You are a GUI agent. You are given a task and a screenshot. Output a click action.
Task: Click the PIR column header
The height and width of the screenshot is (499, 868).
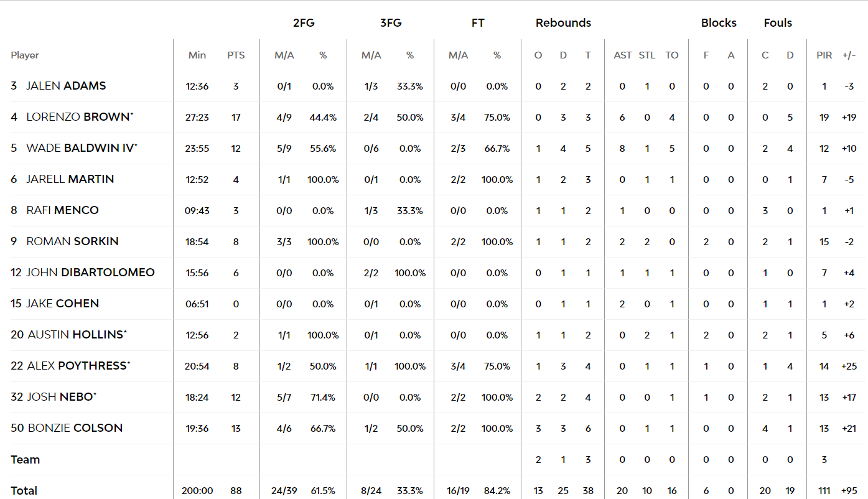click(824, 55)
